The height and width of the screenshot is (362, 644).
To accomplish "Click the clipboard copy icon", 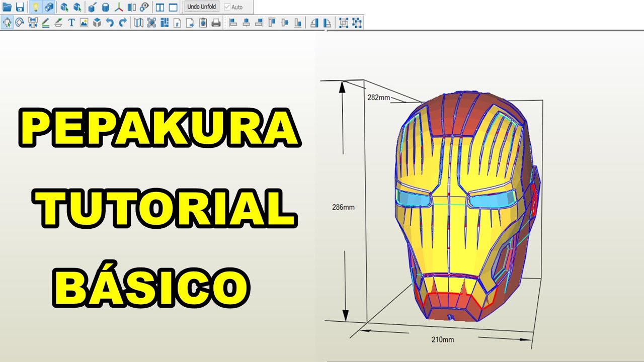I will (x=203, y=22).
